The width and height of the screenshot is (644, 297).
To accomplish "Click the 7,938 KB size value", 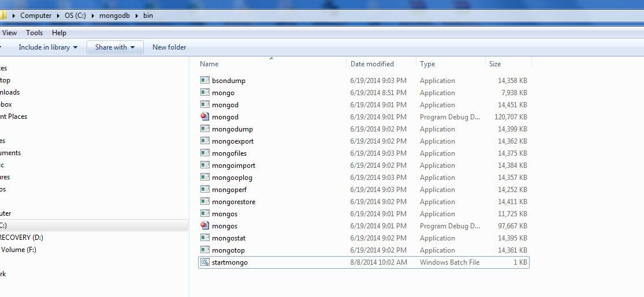I will (x=514, y=93).
